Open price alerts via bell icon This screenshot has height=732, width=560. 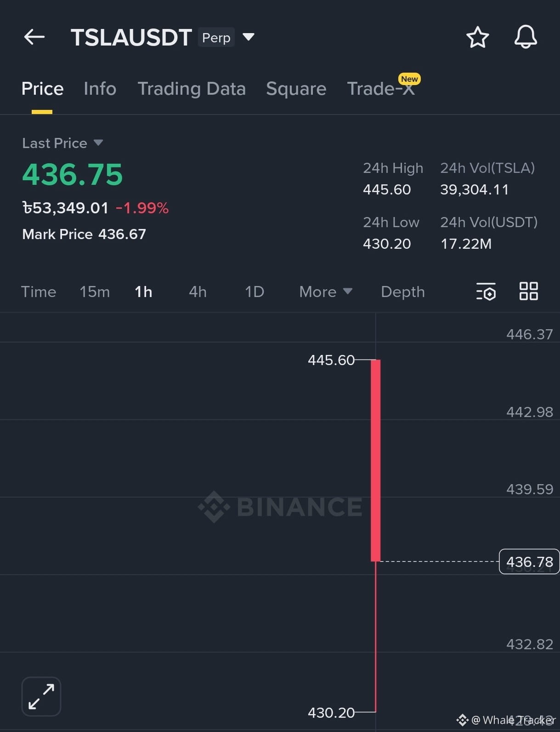coord(526,37)
